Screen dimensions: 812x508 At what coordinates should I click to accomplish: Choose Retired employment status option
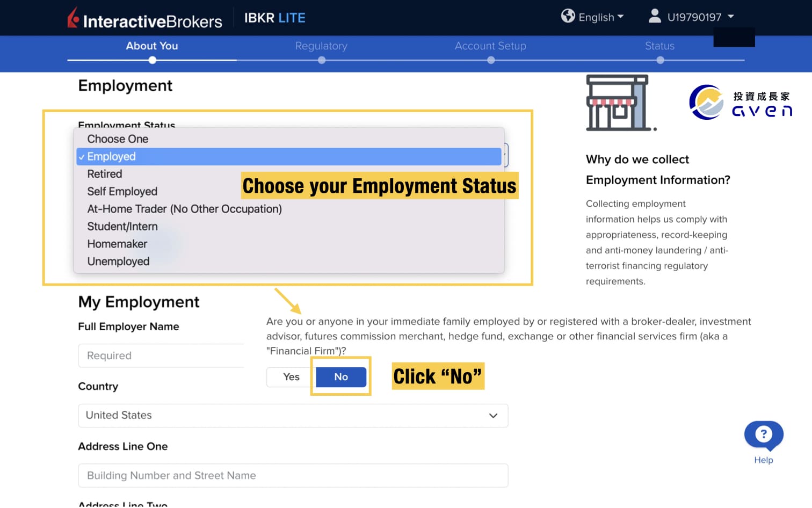(105, 174)
